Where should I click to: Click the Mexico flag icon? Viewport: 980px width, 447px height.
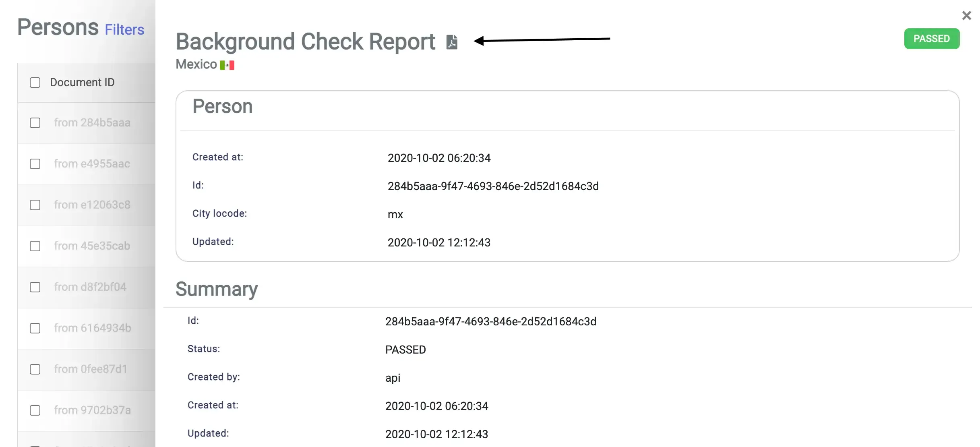pos(227,65)
